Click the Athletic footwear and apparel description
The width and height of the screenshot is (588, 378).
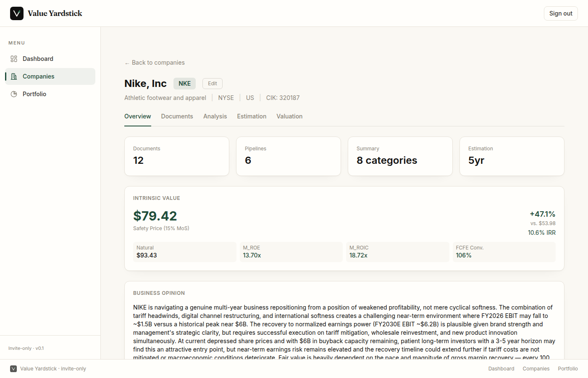[165, 98]
